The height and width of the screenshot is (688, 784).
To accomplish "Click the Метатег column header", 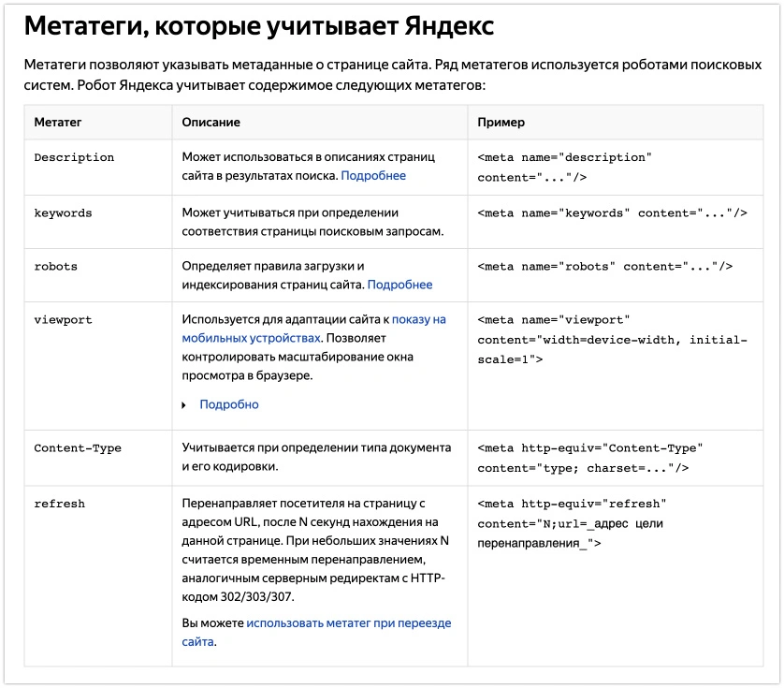I will click(58, 123).
